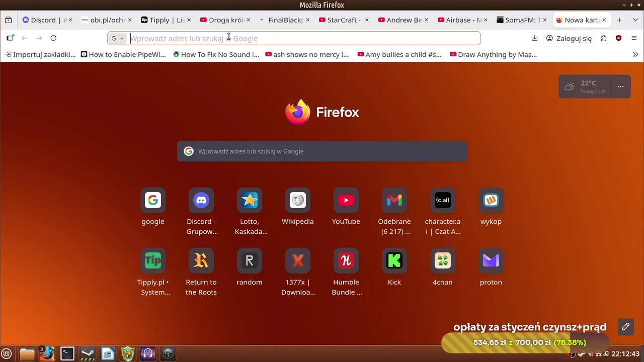Close the StarCraft tab

pos(367,20)
